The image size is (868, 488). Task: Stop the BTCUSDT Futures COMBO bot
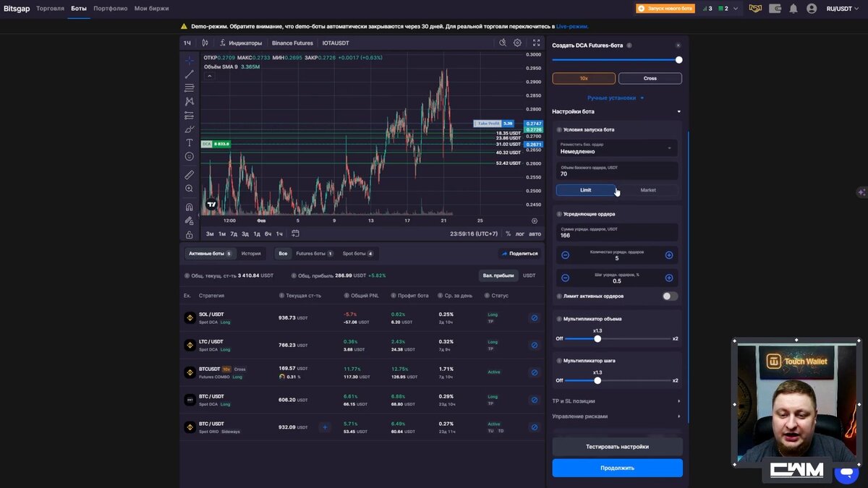click(x=535, y=372)
